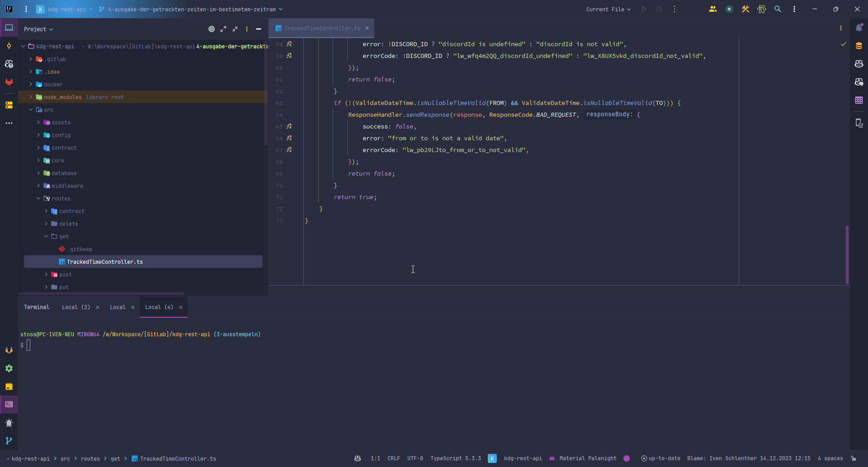Click the purple theme color dot
The width and height of the screenshot is (868, 467).
point(627,458)
